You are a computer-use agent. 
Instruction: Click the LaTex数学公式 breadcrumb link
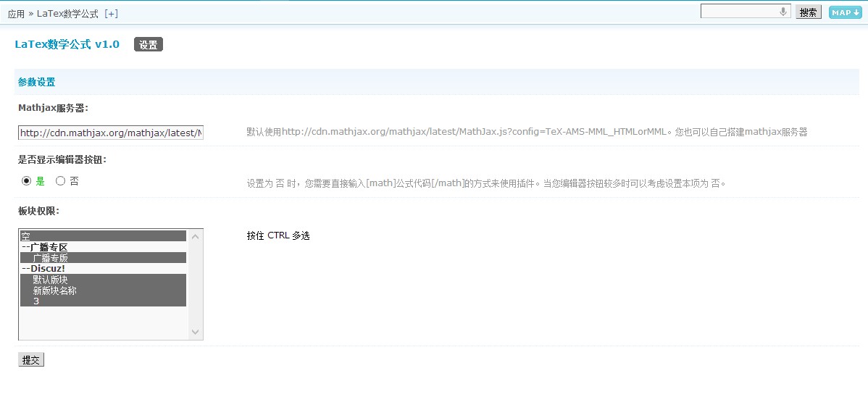click(x=67, y=14)
